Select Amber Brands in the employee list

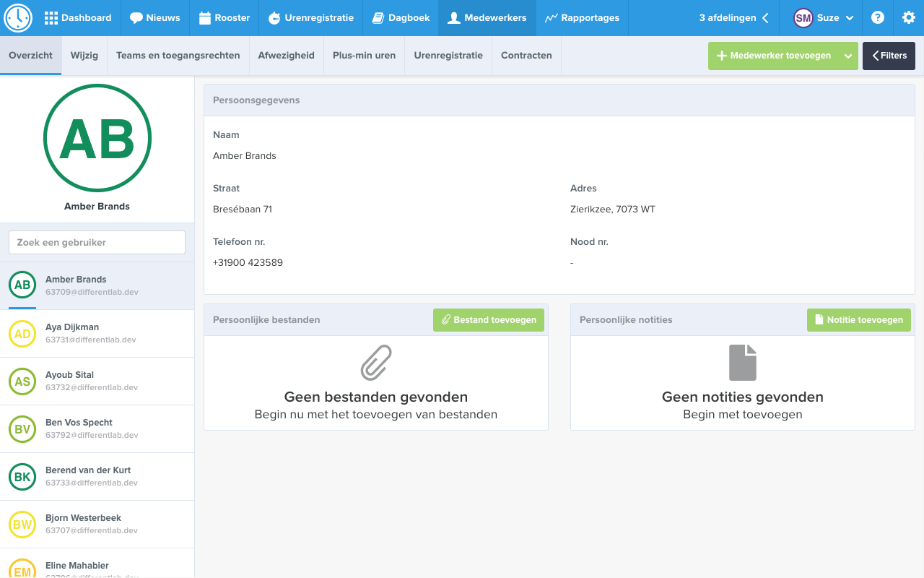97,285
